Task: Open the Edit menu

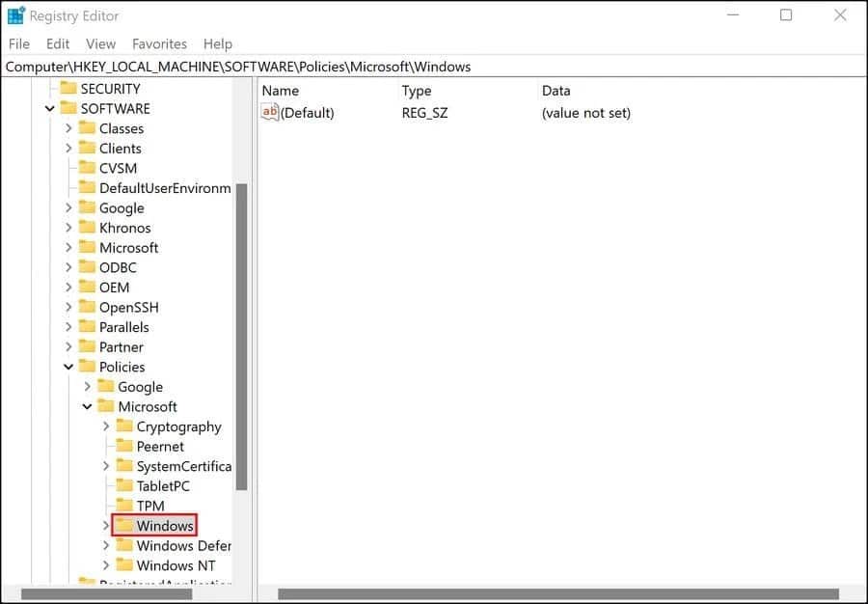Action: pyautogui.click(x=57, y=43)
